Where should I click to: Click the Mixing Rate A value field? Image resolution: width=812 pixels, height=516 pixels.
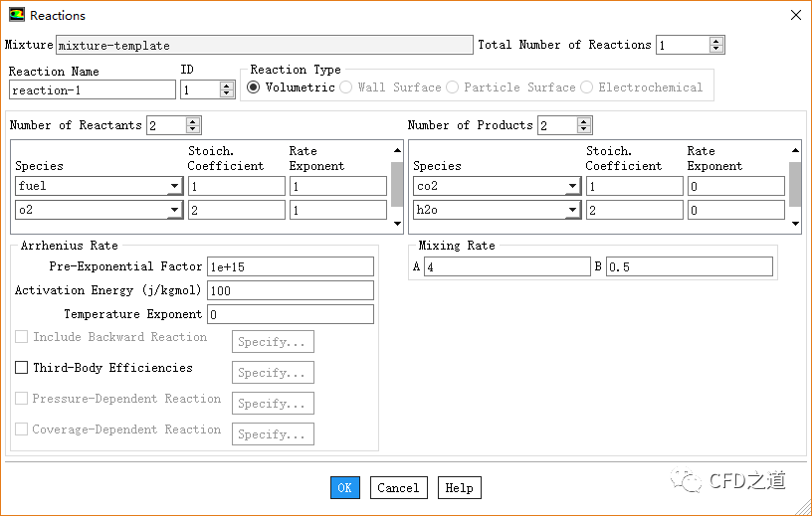[506, 266]
